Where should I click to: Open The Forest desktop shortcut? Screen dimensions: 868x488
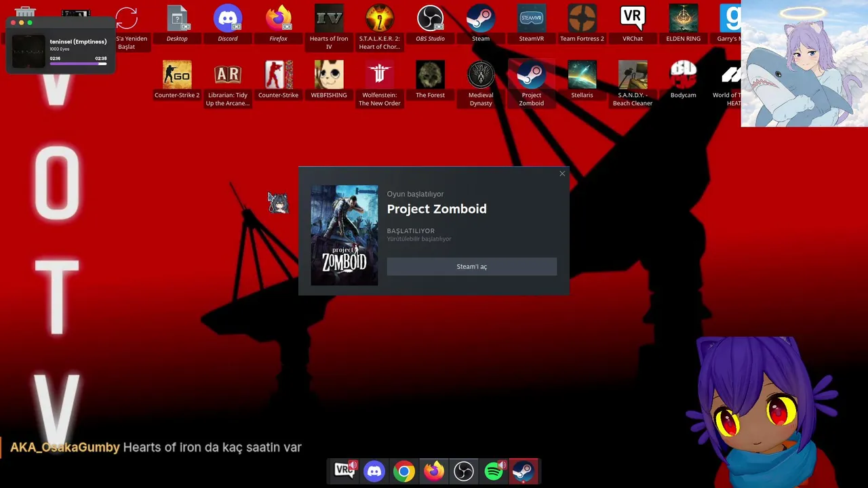click(x=430, y=80)
